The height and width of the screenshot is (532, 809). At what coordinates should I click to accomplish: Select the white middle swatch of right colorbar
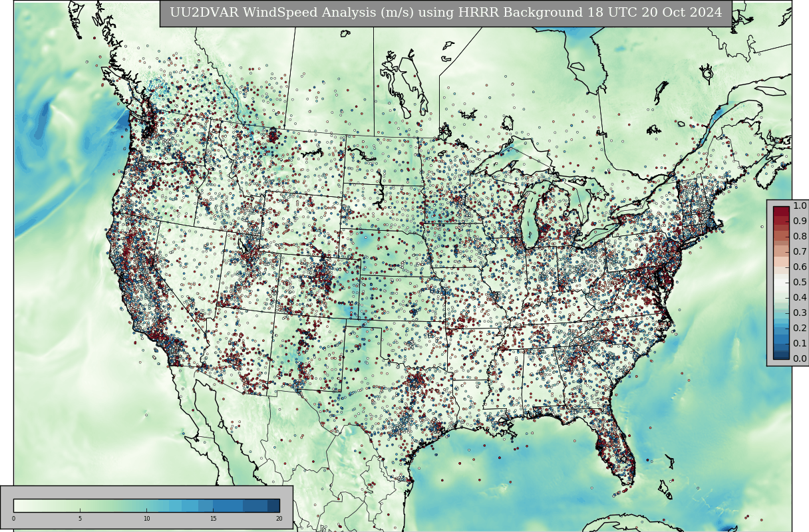pyautogui.click(x=781, y=283)
